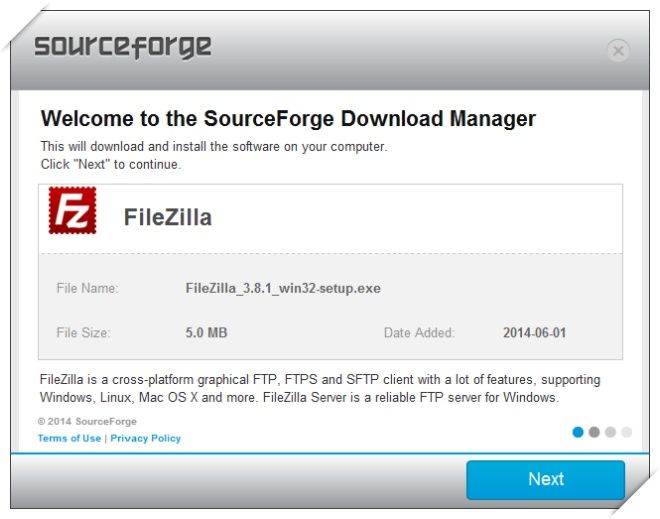Click the Next button
Screen dimensions: 660x519
tap(545, 480)
